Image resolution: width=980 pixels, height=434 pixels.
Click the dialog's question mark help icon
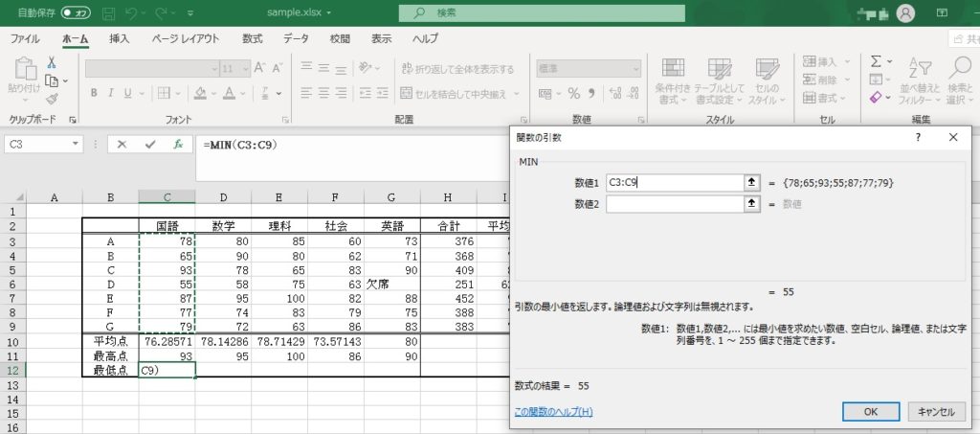click(x=919, y=137)
